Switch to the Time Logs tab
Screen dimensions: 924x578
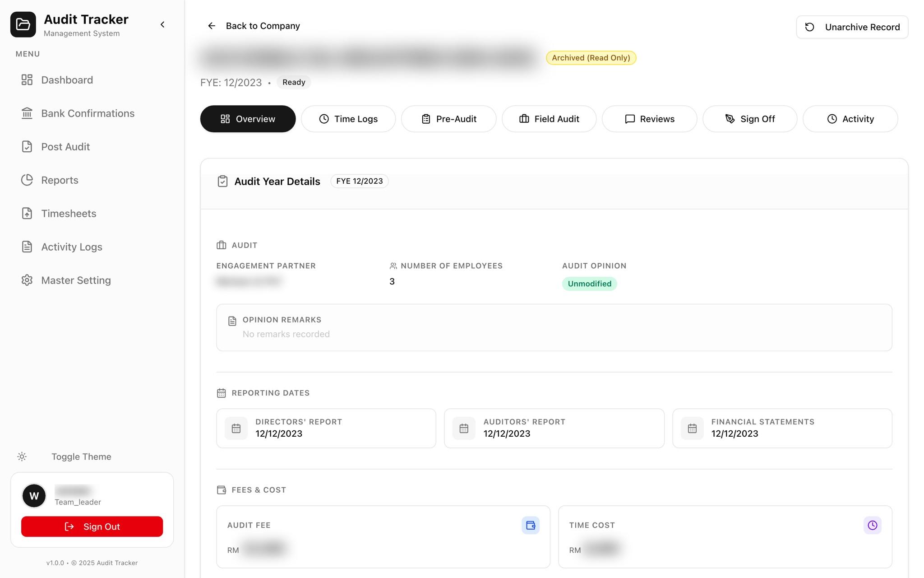pyautogui.click(x=348, y=119)
